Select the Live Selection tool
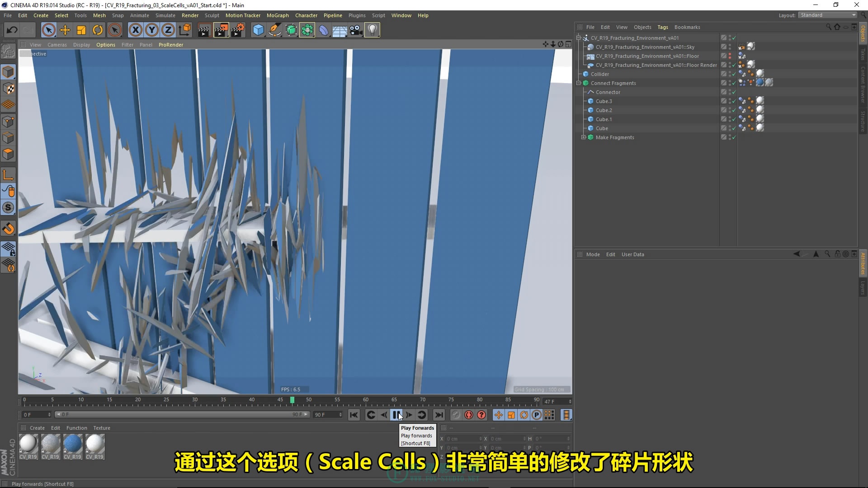Image resolution: width=868 pixels, height=488 pixels. (49, 30)
